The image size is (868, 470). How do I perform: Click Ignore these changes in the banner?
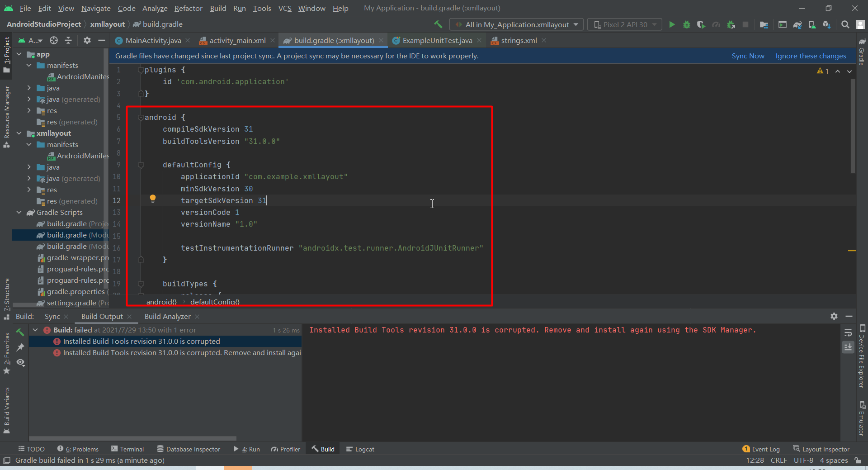811,56
